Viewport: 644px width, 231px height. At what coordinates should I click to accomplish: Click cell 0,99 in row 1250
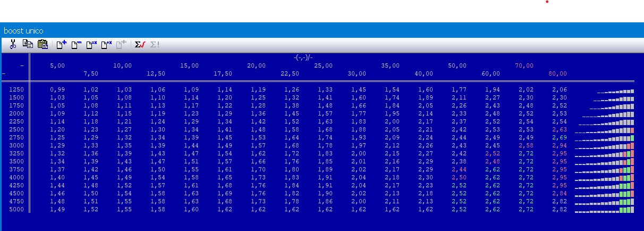pos(57,89)
